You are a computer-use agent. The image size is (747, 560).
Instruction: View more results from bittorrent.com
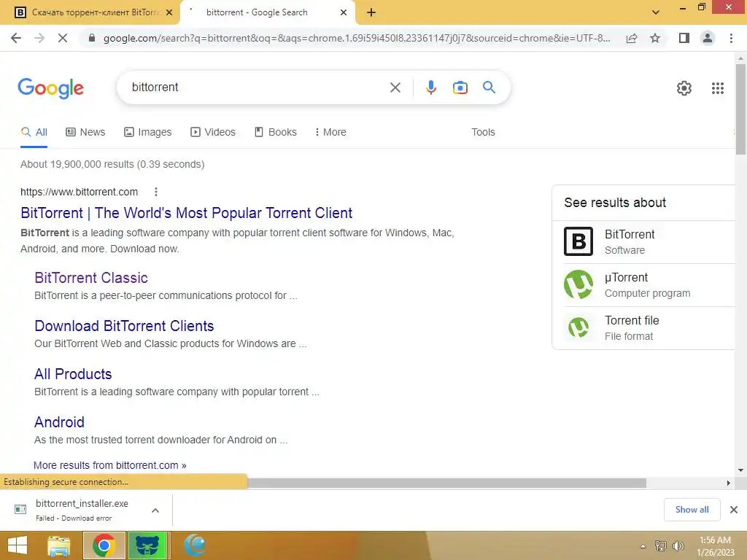(109, 465)
